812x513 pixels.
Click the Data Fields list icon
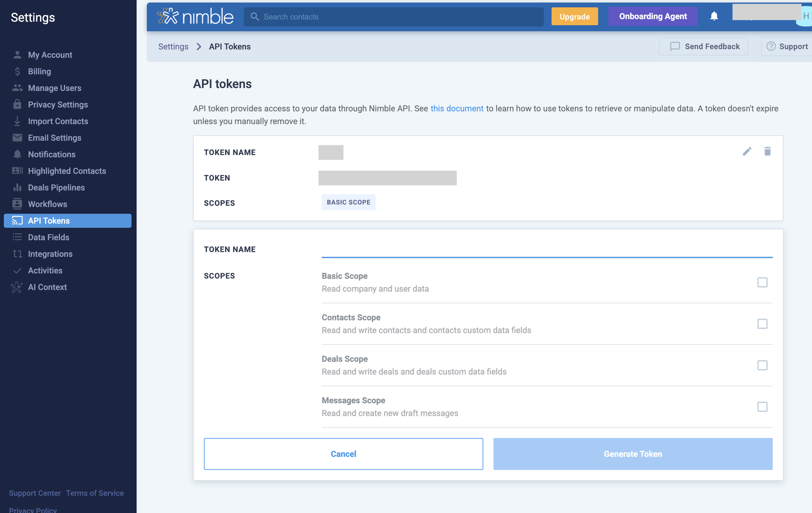pyautogui.click(x=17, y=237)
